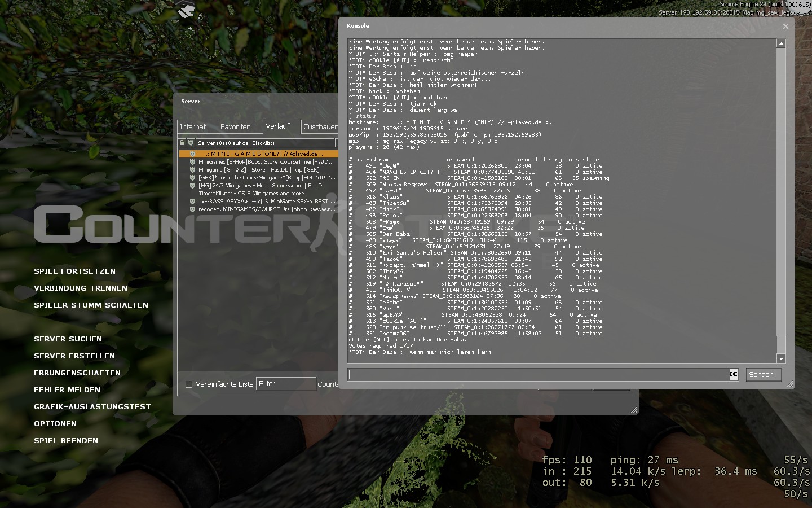The image size is (812, 508).
Task: Select Spiel beenden menu item
Action: (66, 441)
